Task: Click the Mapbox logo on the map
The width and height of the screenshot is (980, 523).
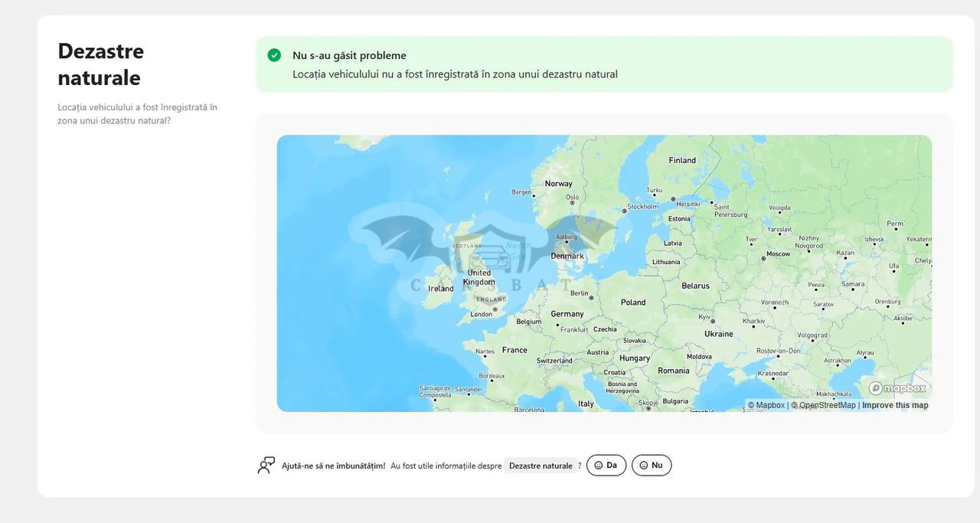Action: (x=898, y=388)
